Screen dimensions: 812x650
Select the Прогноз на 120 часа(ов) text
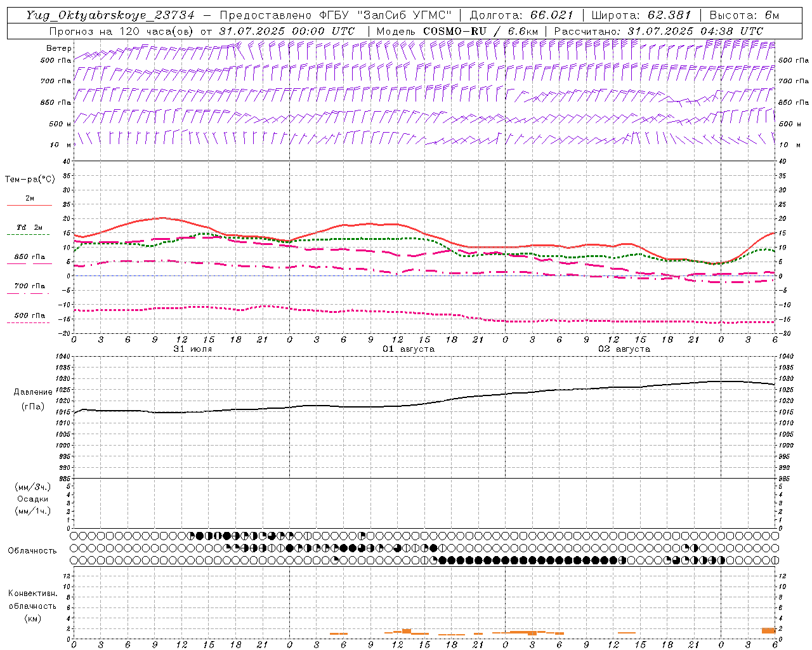pos(122,31)
